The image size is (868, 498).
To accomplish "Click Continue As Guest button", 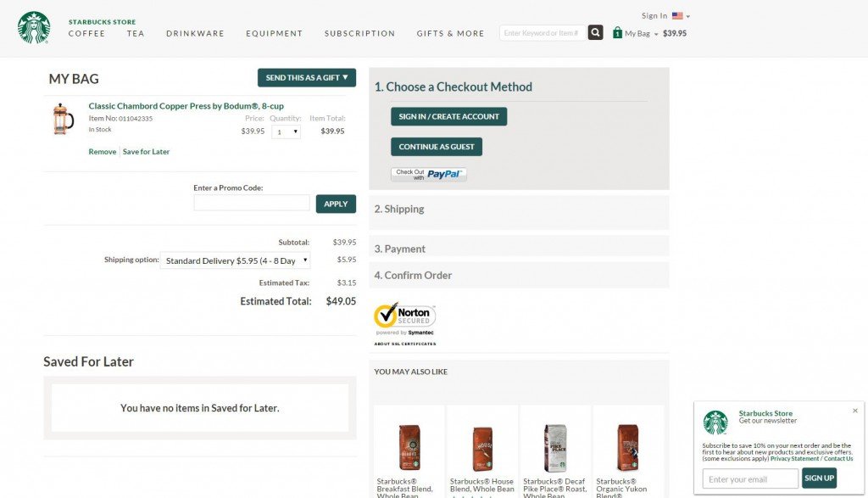I will (x=437, y=147).
